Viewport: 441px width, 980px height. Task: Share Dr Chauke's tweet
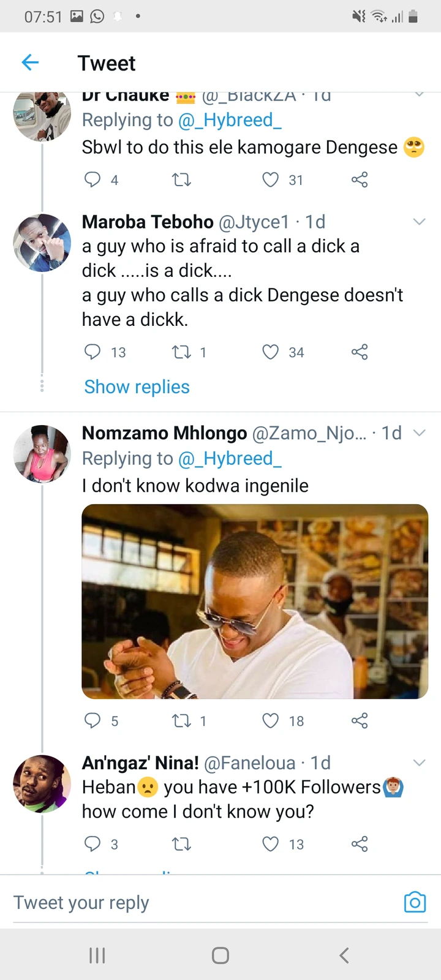[360, 179]
